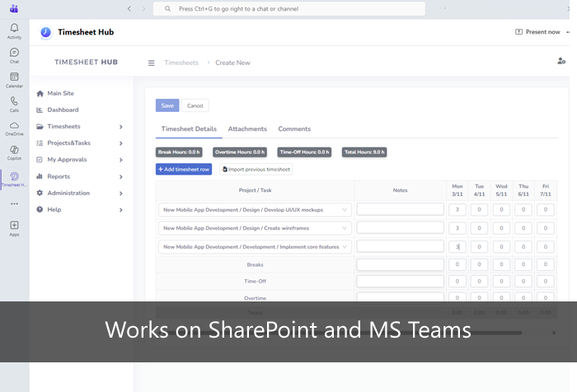The width and height of the screenshot is (577, 392).
Task: Open the Chat icon in Teams
Action: tap(14, 54)
